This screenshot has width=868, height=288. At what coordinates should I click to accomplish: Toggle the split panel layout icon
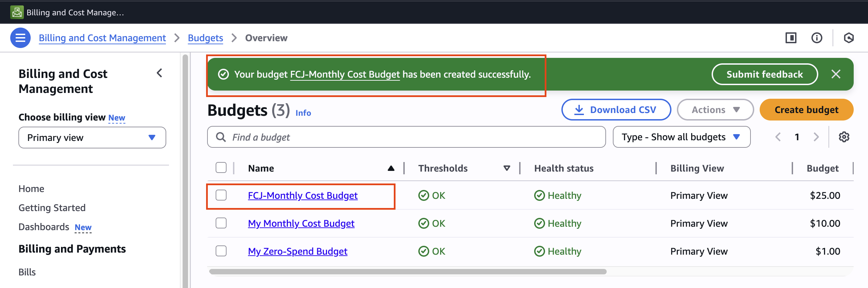tap(791, 38)
